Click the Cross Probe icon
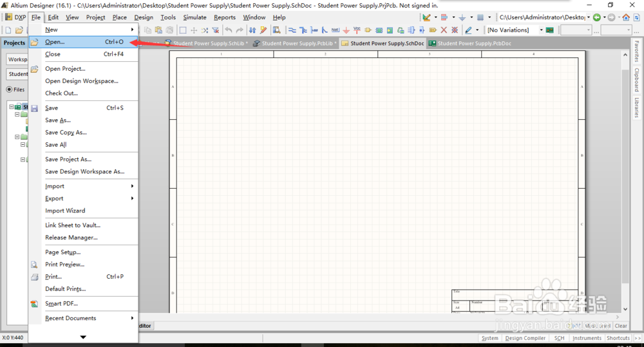644x347 pixels. (263, 30)
